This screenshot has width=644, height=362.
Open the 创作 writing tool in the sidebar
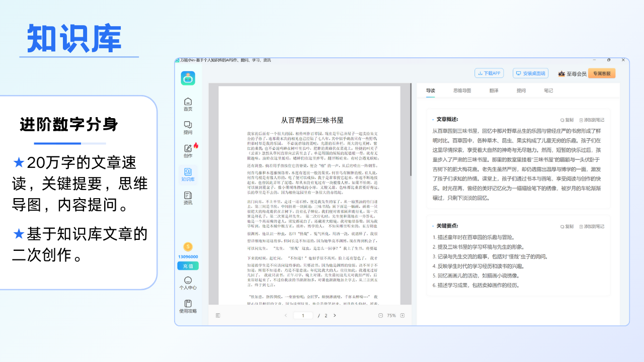tap(188, 152)
